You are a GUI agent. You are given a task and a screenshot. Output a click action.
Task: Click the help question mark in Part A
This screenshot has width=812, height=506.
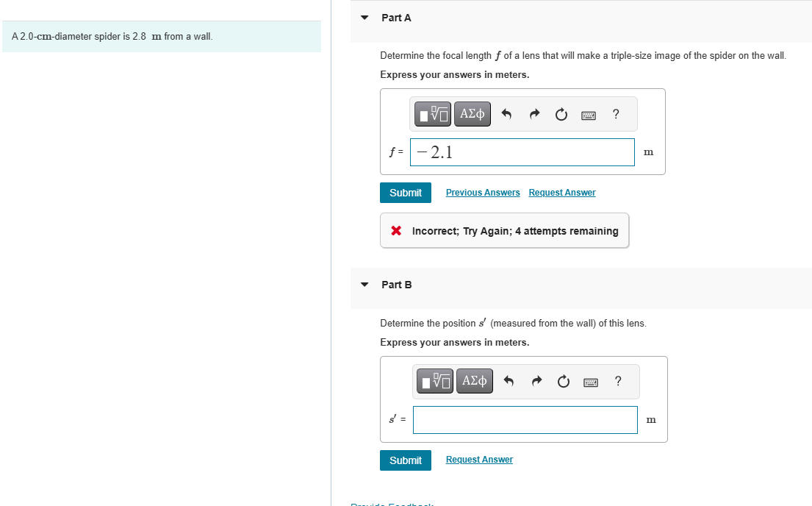[x=616, y=114]
